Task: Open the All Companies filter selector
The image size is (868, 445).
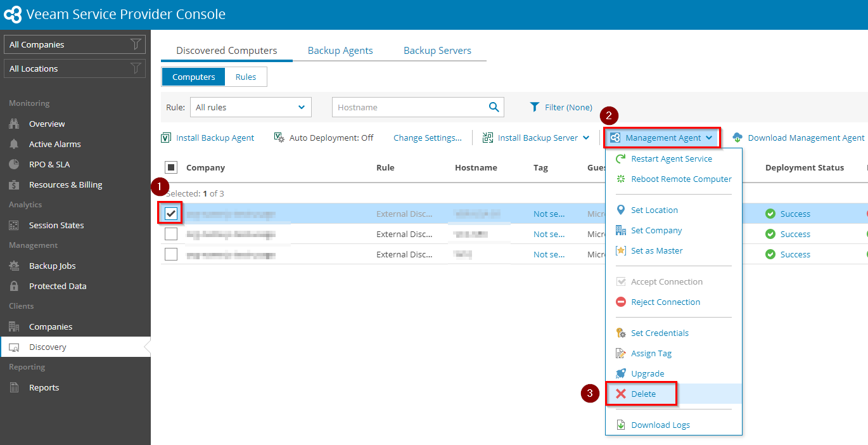Action: [x=75, y=44]
